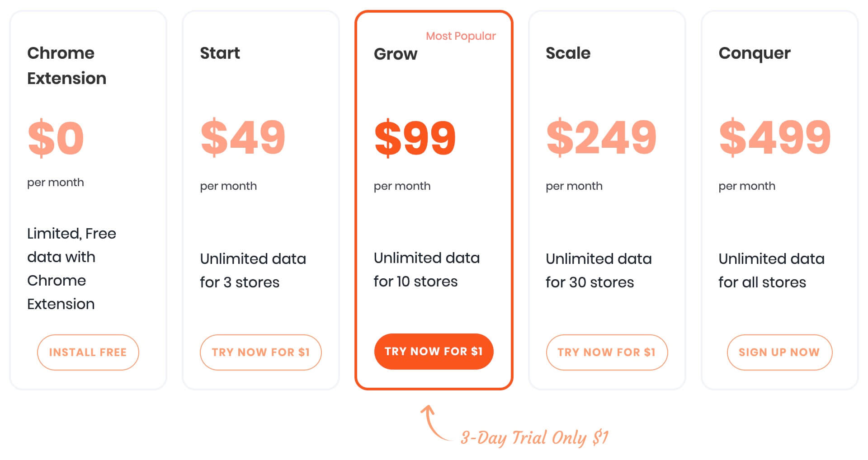Select the Grow plan heading

pos(396,54)
